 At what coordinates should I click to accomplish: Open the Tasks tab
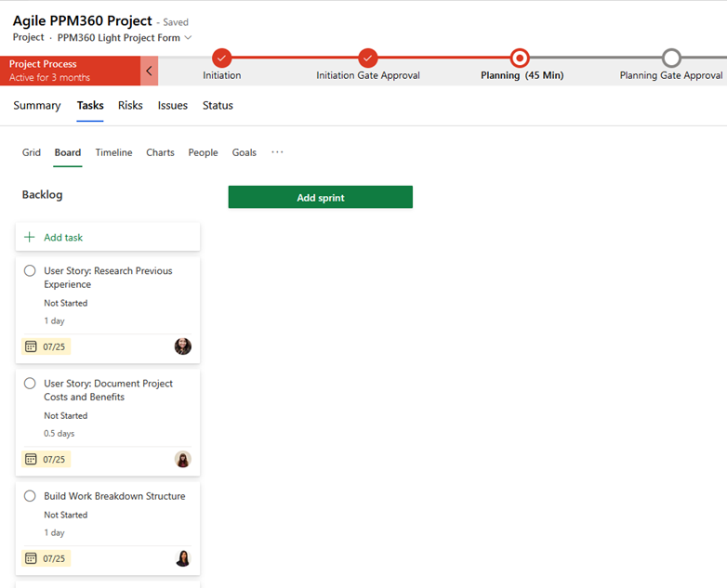point(90,106)
